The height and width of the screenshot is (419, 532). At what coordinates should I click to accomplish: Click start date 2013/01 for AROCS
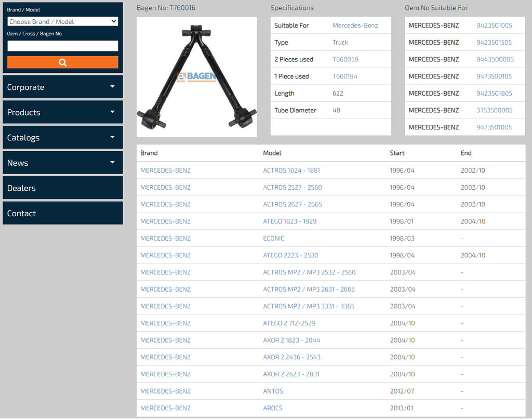click(402, 408)
